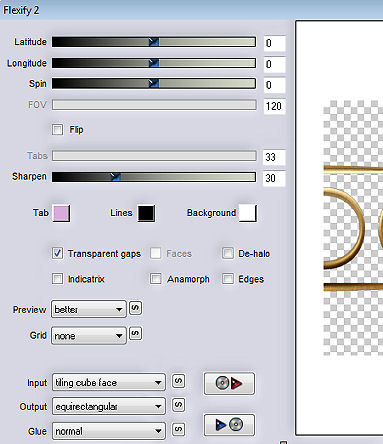Uncheck Transparent gaps option
The image size is (383, 444).
click(57, 253)
